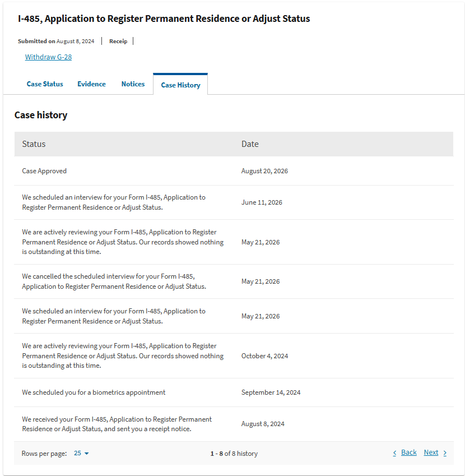Click the Withdraw G-28 link
The width and height of the screenshot is (465, 476).
point(48,57)
